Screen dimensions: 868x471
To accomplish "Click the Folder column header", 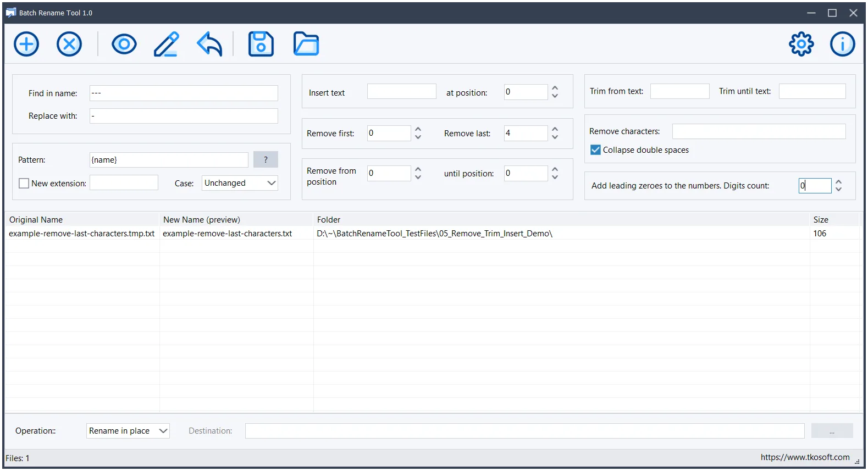I will (x=561, y=220).
